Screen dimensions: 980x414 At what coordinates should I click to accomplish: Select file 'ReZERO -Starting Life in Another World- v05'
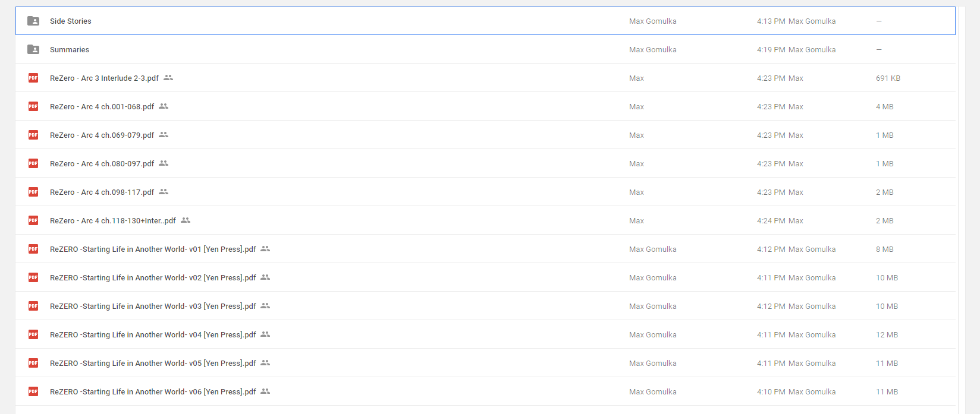coord(153,363)
